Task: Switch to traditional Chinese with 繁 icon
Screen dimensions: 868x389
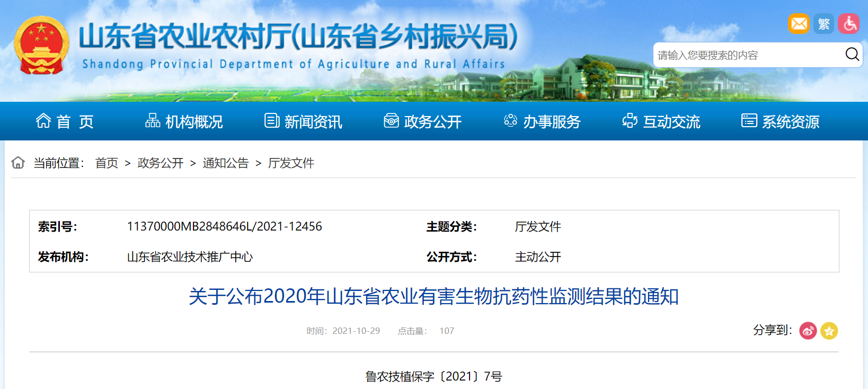Action: point(823,24)
